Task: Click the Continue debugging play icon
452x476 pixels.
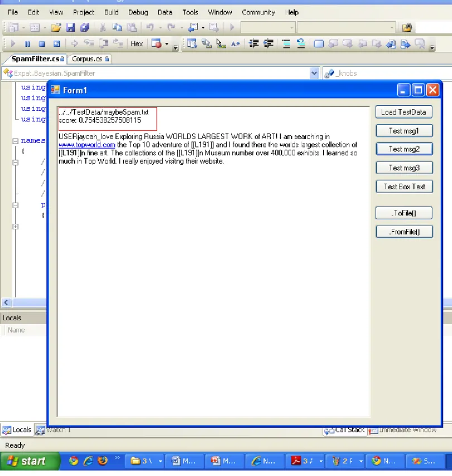Action: (x=13, y=44)
